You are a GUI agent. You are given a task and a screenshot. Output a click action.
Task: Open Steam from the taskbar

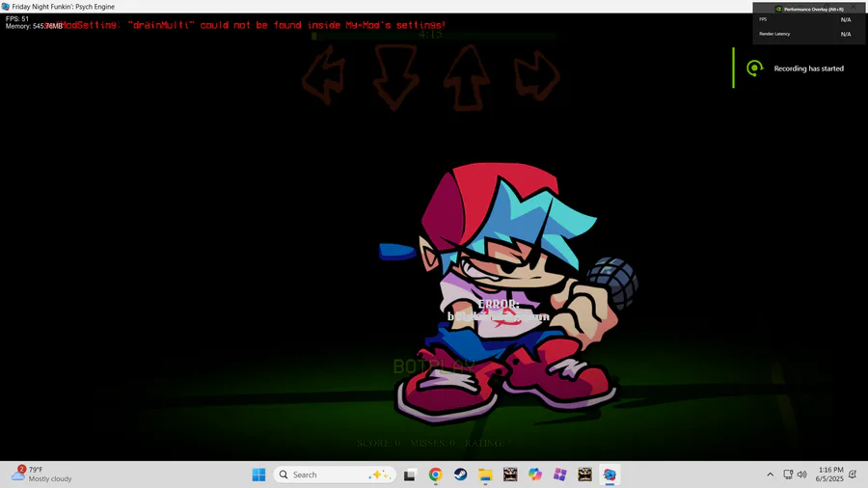pos(460,474)
